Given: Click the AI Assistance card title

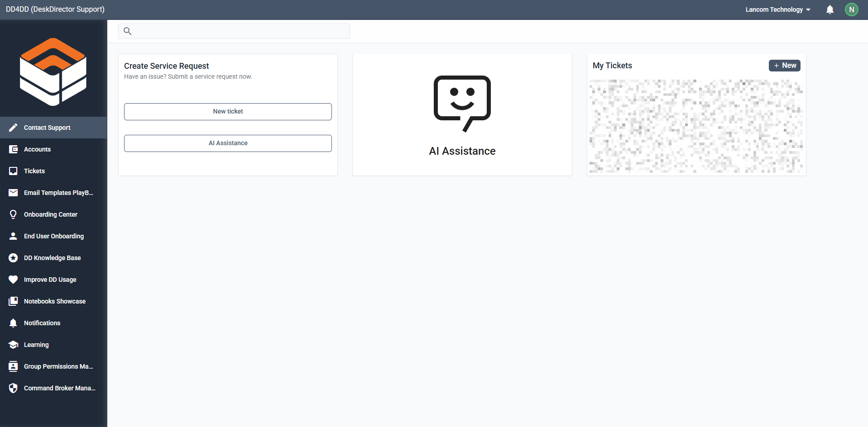Looking at the screenshot, I should 462,151.
